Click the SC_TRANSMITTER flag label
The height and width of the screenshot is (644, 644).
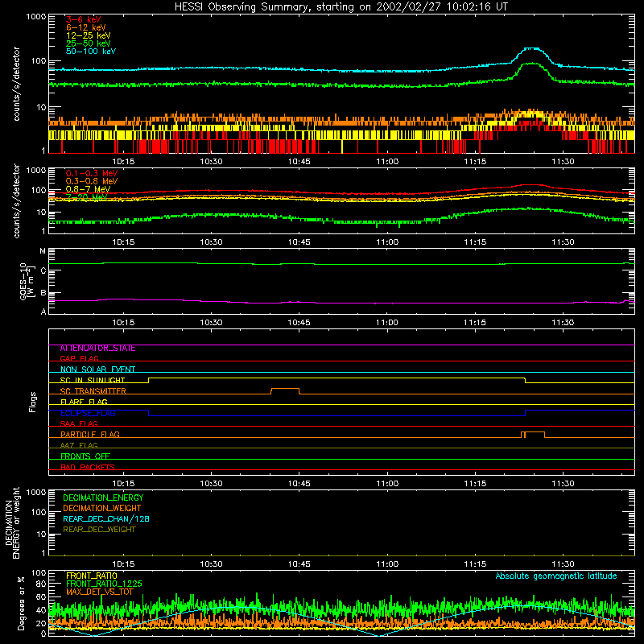click(93, 391)
